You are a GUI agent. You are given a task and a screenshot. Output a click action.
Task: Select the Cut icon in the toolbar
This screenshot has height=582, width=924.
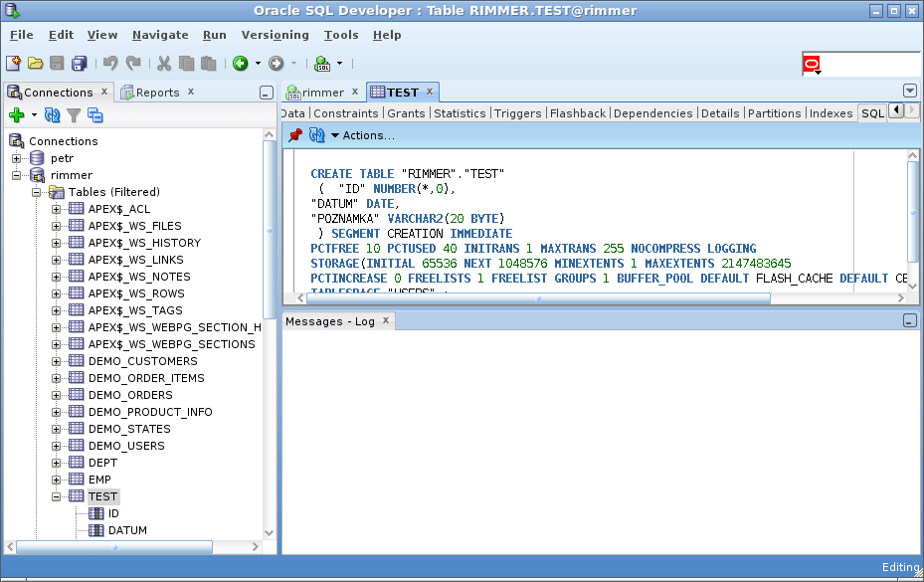coord(165,63)
